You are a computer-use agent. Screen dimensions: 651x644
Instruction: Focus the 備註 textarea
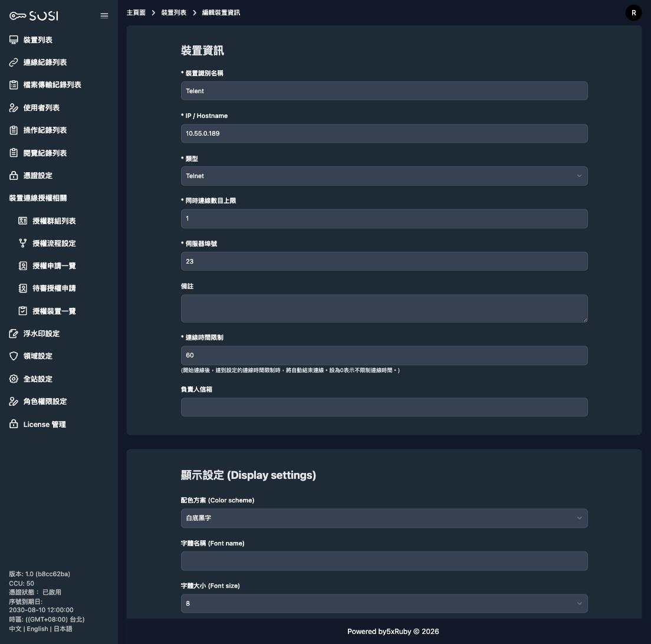click(384, 308)
